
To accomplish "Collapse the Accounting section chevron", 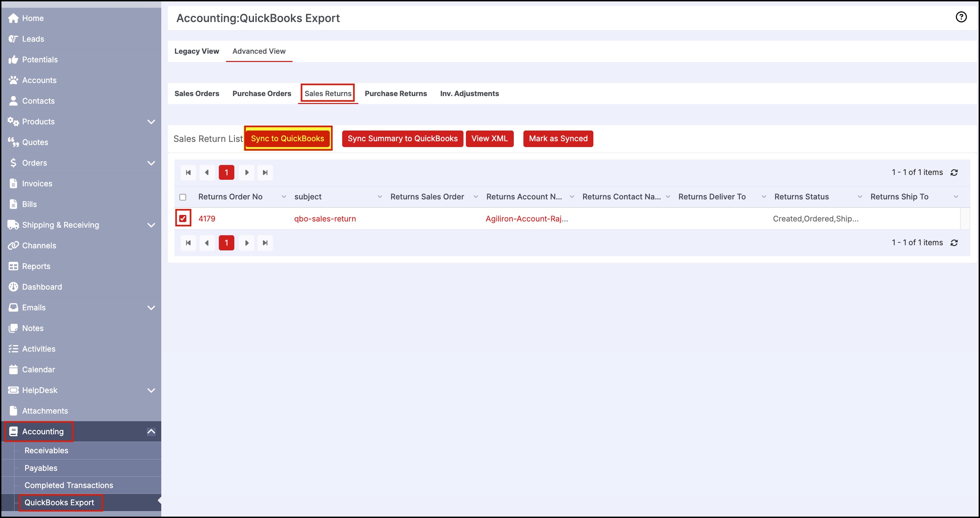I will click(151, 432).
